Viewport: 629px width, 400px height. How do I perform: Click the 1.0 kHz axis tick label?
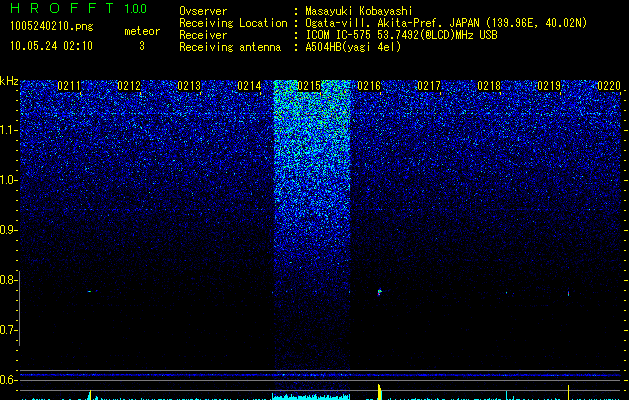click(x=9, y=180)
